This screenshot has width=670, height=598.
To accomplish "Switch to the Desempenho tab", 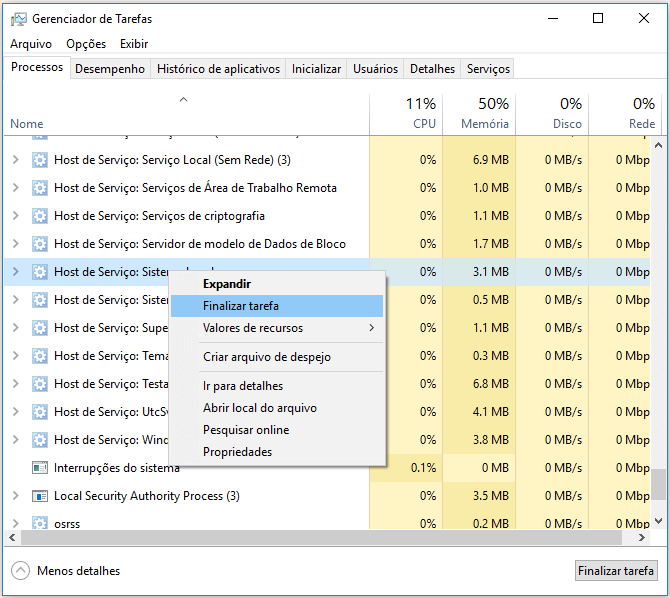I will tap(110, 69).
